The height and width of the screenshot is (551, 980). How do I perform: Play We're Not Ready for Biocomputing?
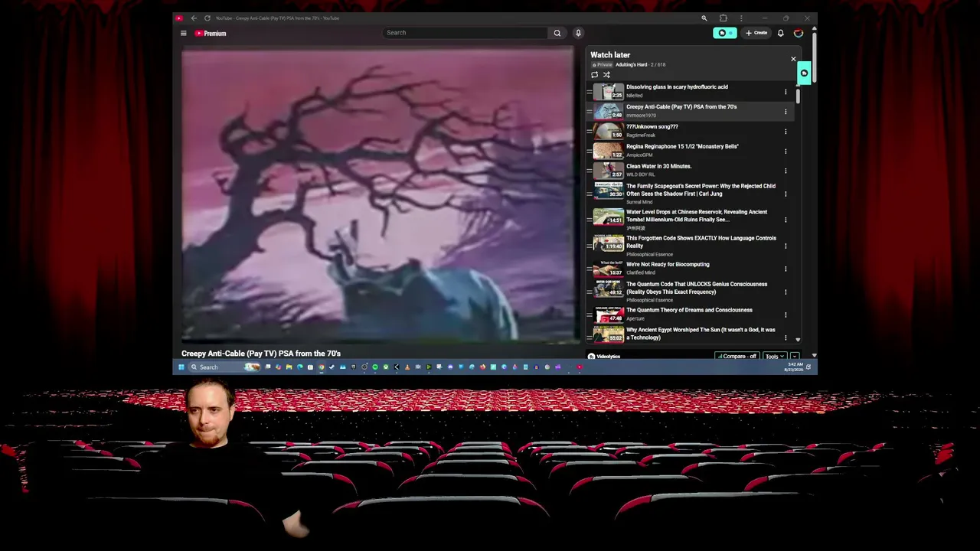tap(668, 265)
